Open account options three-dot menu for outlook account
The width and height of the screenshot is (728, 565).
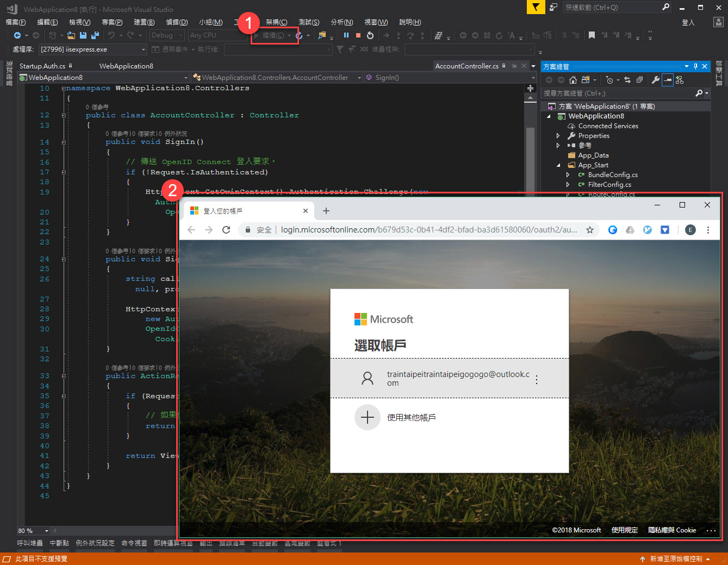click(537, 380)
